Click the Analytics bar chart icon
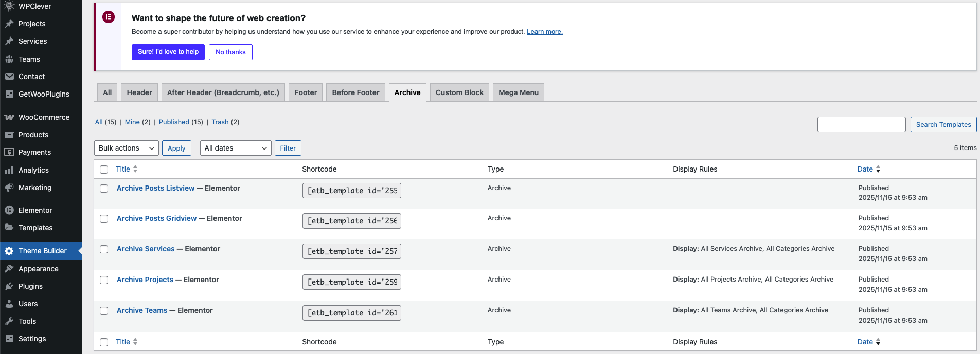This screenshot has height=354, width=980. 9,170
